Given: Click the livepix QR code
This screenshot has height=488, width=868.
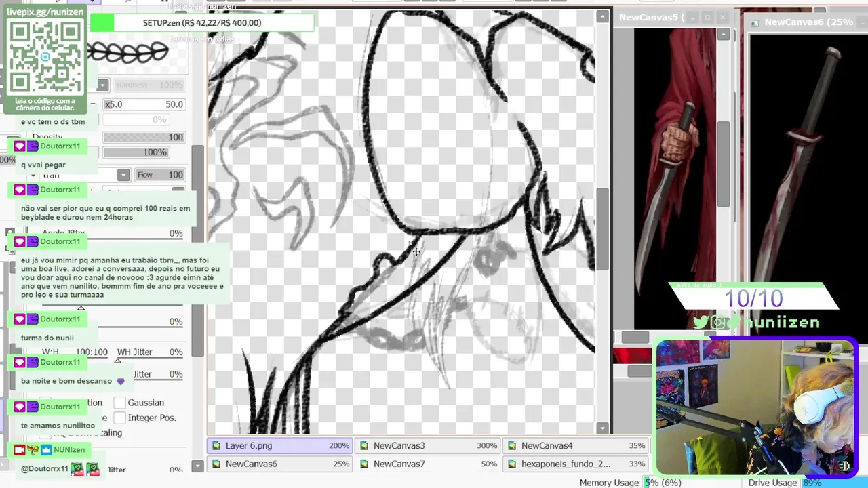Looking at the screenshot, I should 45,57.
